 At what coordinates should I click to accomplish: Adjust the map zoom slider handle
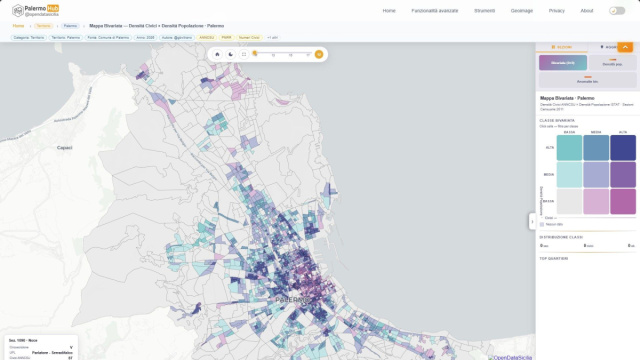[255, 53]
